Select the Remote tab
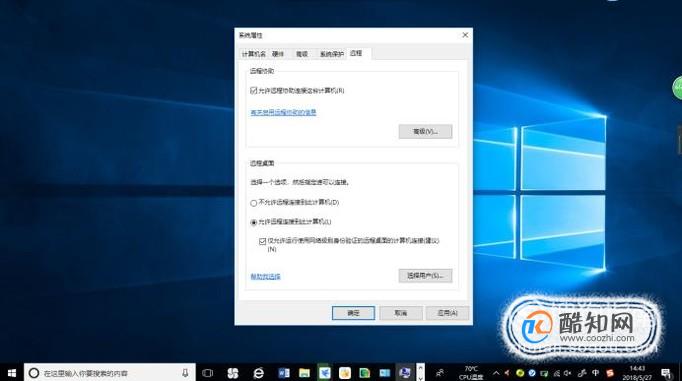The width and height of the screenshot is (682, 381). tap(356, 53)
